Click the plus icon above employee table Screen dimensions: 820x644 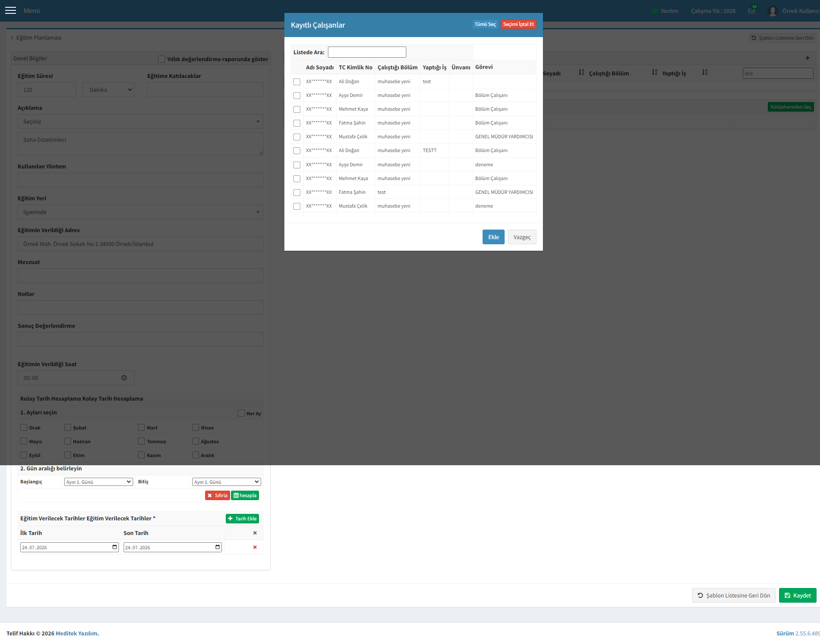pos(808,58)
